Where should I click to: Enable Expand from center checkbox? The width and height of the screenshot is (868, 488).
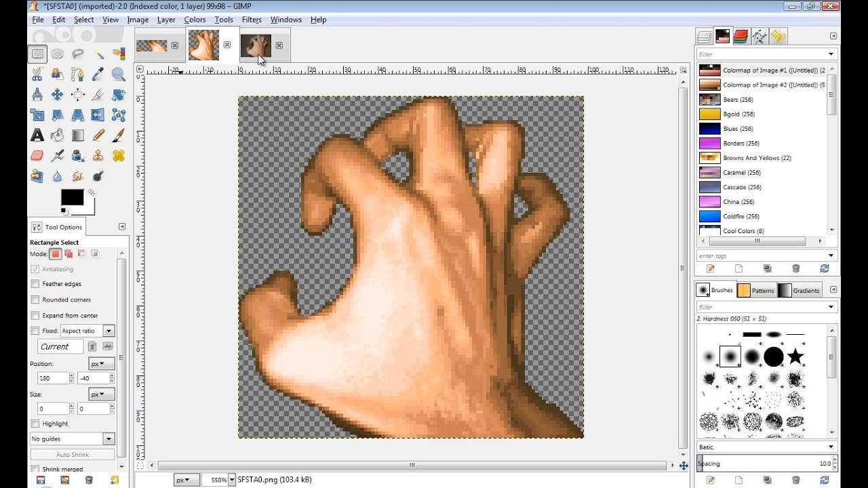(35, 315)
